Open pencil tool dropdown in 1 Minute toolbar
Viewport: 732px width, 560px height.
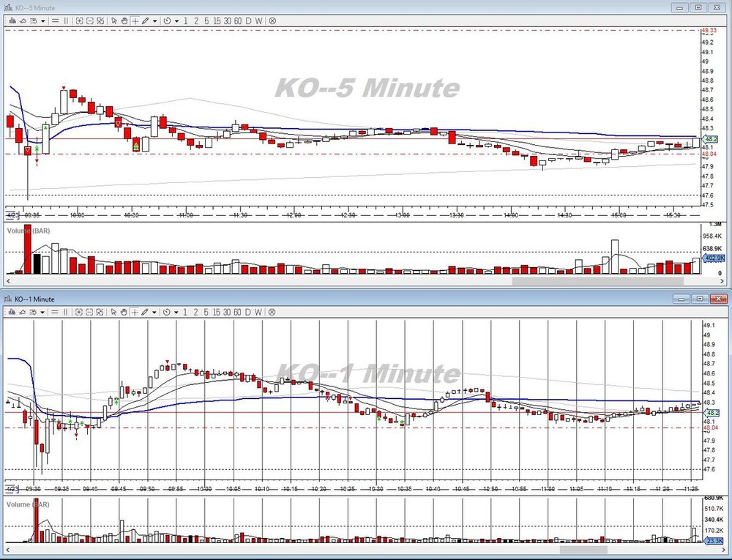point(154,312)
